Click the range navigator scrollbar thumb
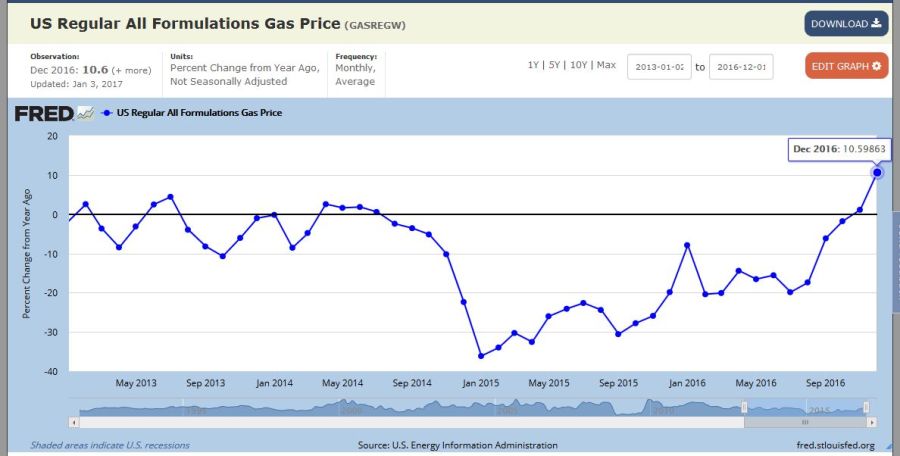This screenshot has height=456, width=900. 804,423
